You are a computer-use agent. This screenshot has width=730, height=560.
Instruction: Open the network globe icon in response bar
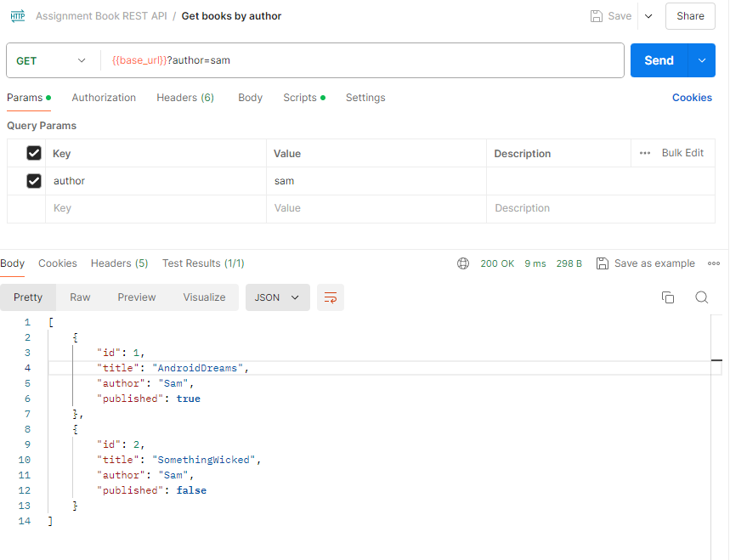coord(463,263)
